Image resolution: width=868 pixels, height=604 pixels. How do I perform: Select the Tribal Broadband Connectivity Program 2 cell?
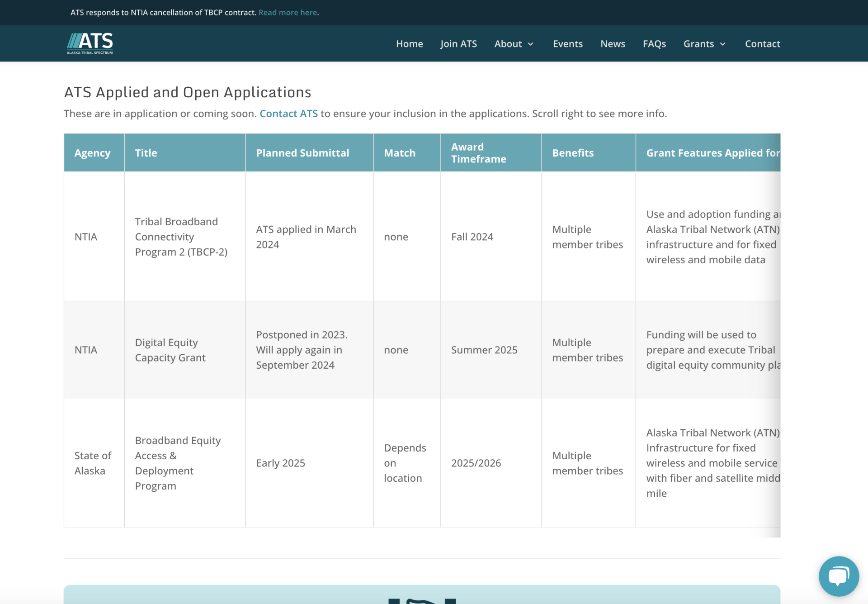(181, 237)
